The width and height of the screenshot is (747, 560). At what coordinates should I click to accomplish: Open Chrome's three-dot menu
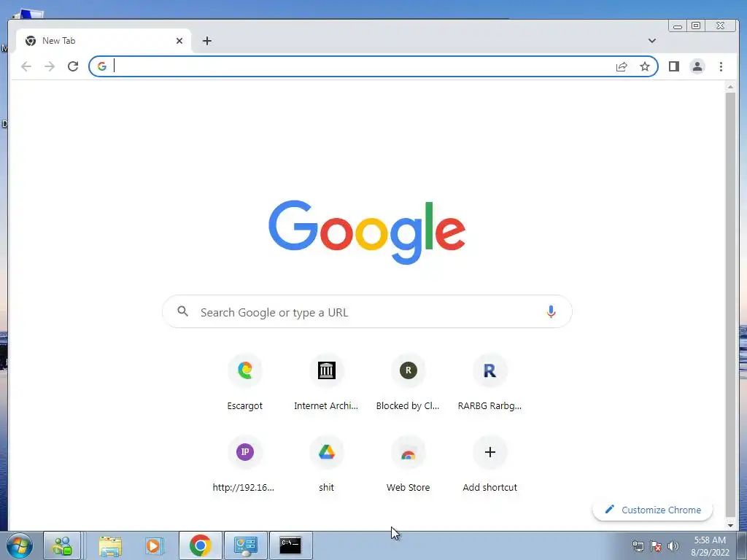coord(721,66)
